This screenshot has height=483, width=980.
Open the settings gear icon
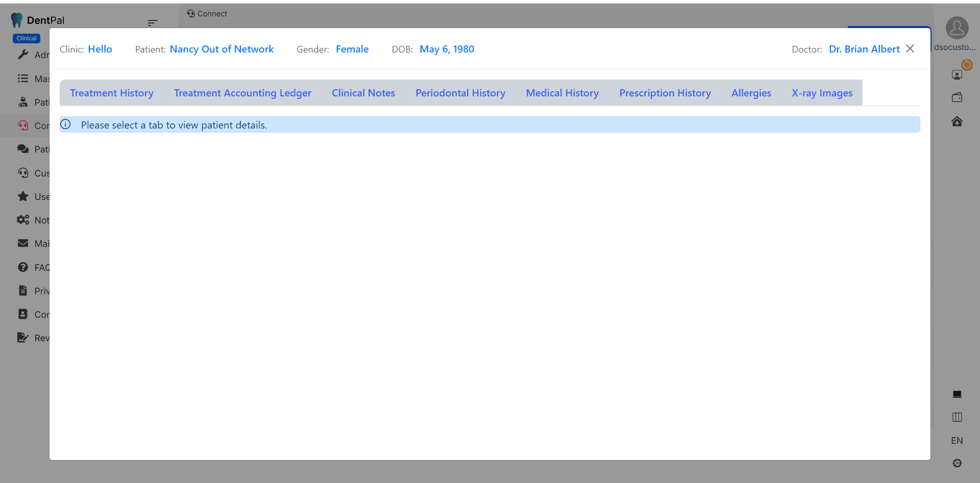point(957,463)
